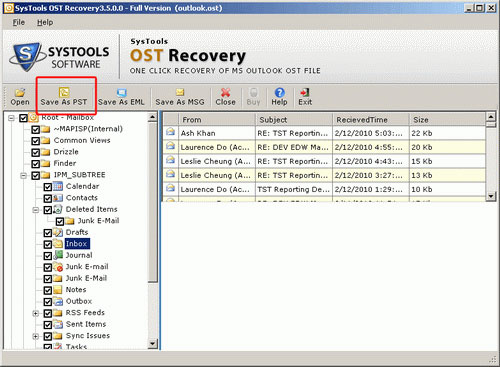Screen dimensions: 500x367
Task: Sort messages by Subject column header
Action: (294, 119)
